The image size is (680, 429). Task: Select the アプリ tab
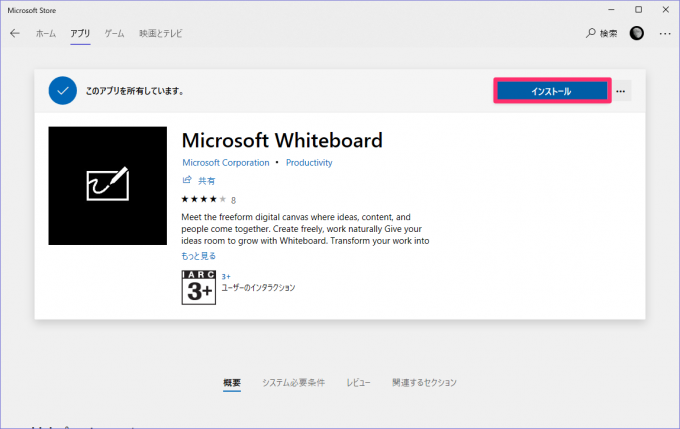(x=80, y=33)
